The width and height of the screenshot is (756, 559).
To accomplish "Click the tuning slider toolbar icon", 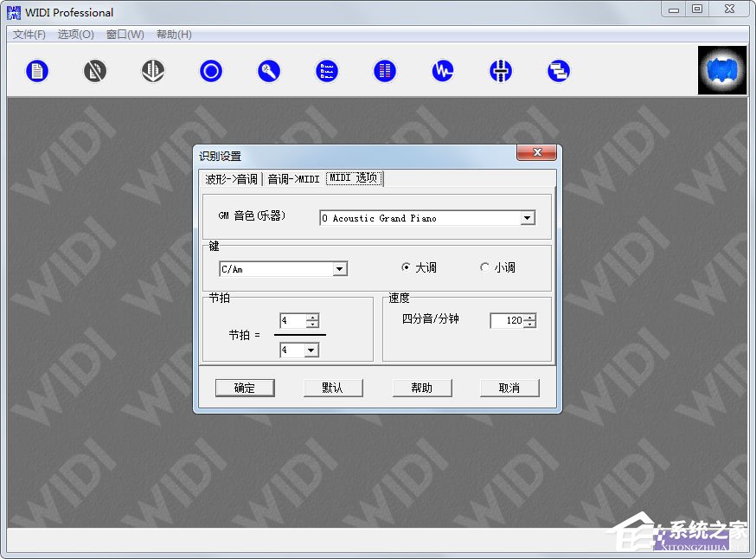I will pos(501,71).
